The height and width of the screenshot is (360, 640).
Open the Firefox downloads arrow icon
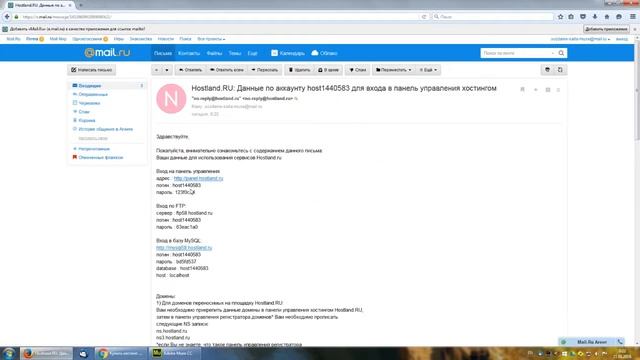click(x=595, y=17)
